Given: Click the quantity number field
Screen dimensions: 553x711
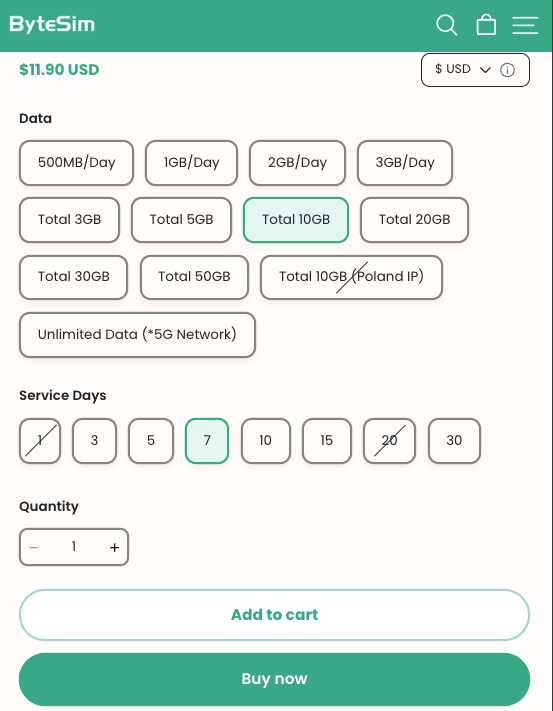Looking at the screenshot, I should [x=74, y=547].
